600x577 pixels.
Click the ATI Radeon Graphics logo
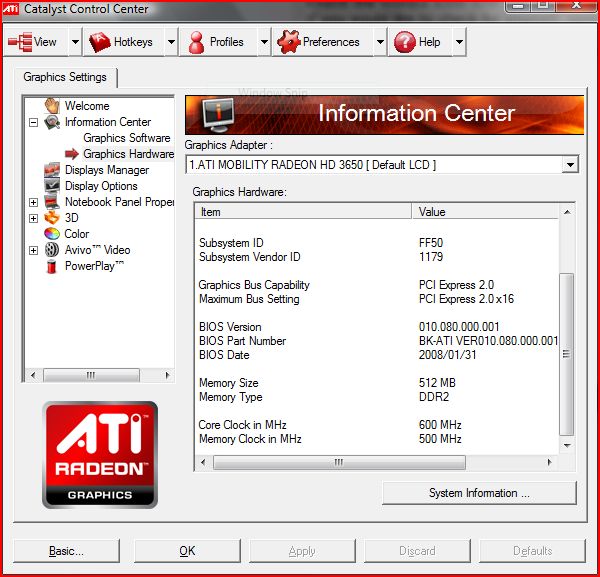click(x=100, y=455)
